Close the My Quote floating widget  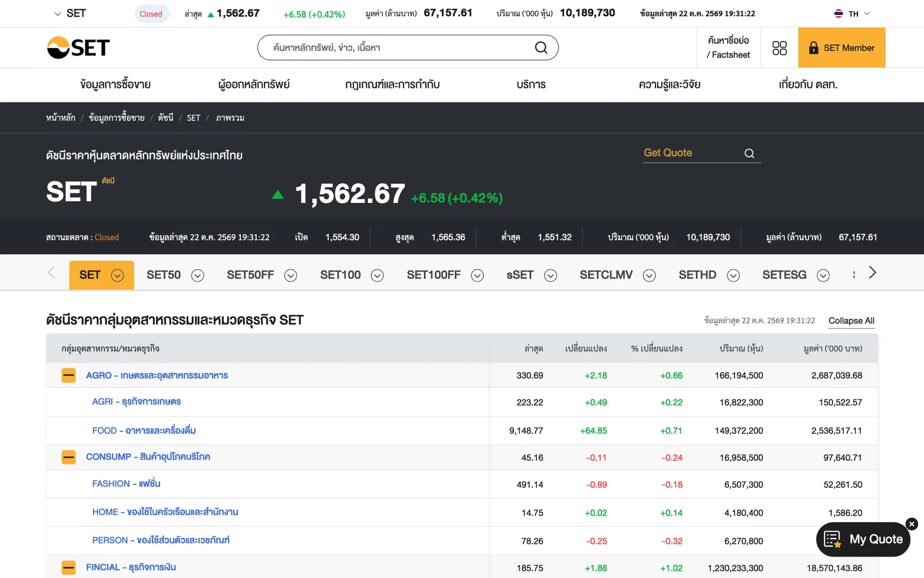(912, 524)
